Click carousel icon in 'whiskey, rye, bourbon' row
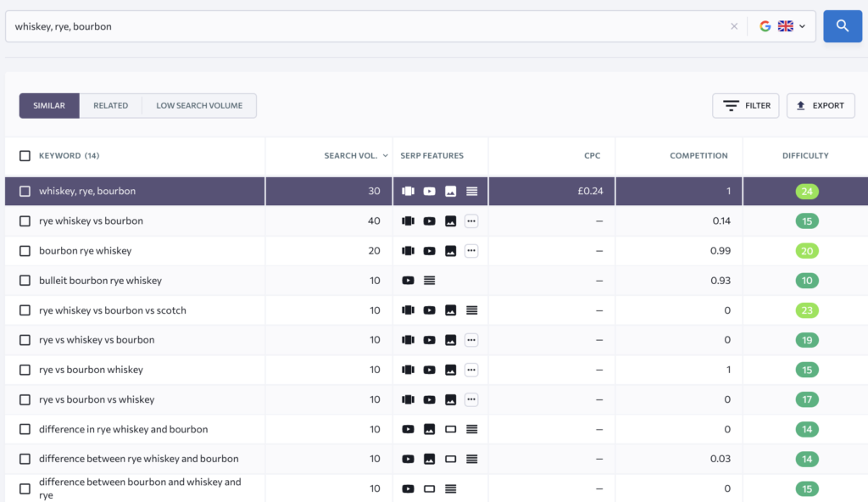Viewport: 868px width, 502px height. (x=408, y=191)
